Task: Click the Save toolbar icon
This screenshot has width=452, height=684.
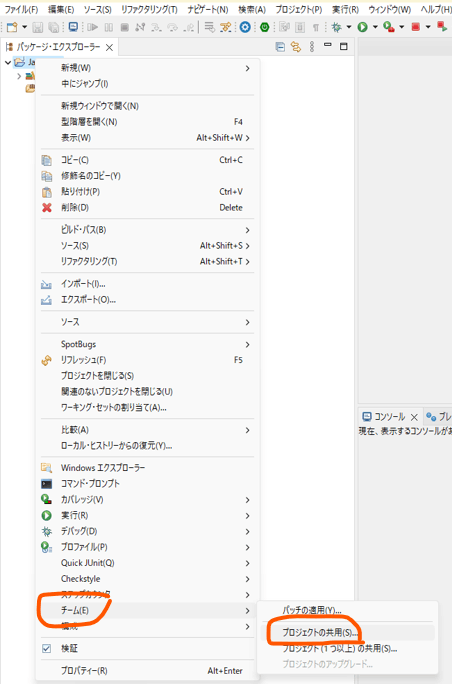Action: [38, 27]
